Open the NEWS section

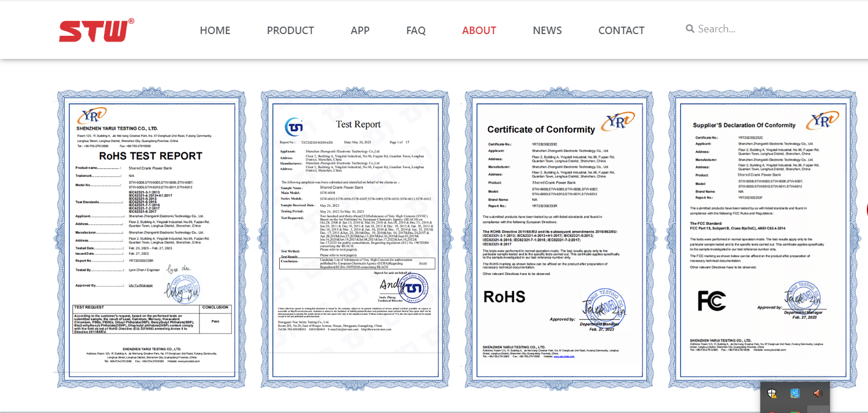coord(547,31)
